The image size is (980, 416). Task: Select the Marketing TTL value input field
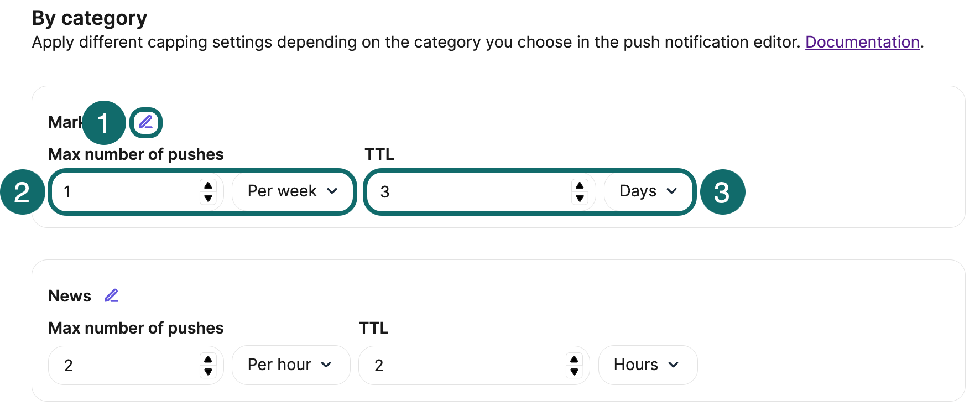click(x=470, y=191)
